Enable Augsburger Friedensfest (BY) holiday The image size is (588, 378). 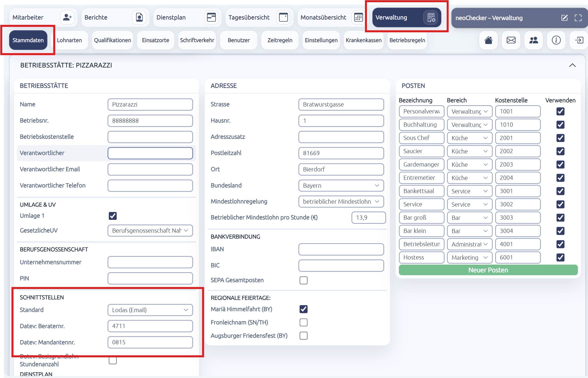(x=303, y=335)
